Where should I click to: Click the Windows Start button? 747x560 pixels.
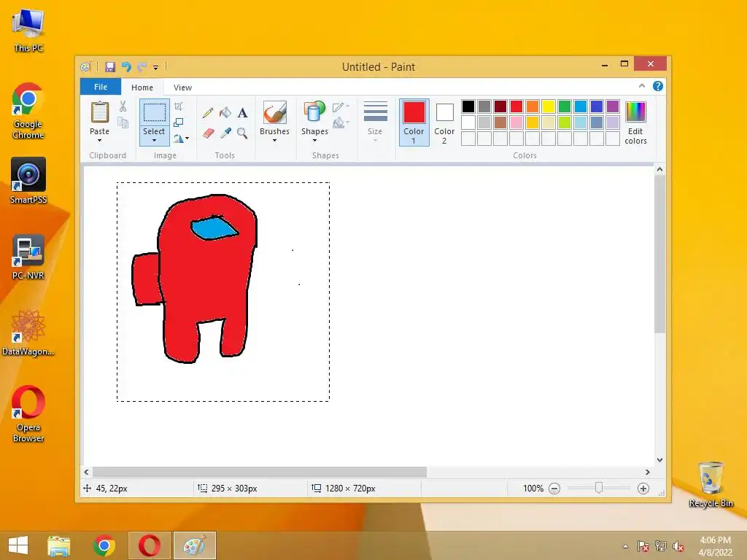pyautogui.click(x=18, y=545)
